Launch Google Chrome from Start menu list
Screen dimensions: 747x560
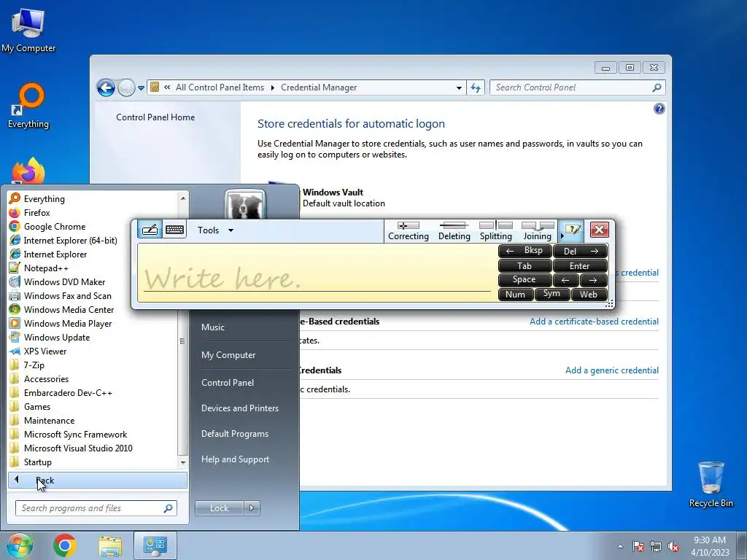point(93,226)
